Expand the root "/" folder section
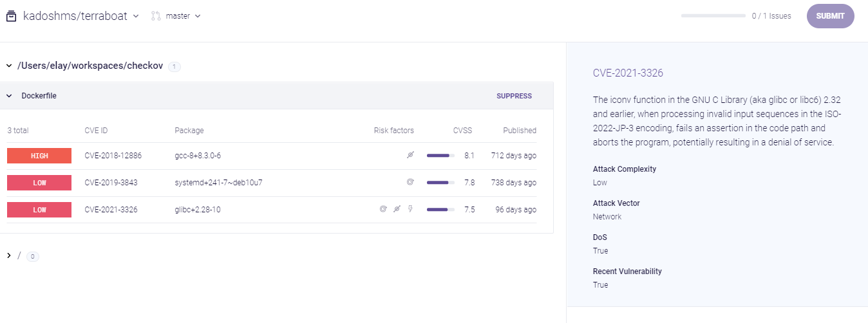The image size is (868, 323). (x=9, y=256)
